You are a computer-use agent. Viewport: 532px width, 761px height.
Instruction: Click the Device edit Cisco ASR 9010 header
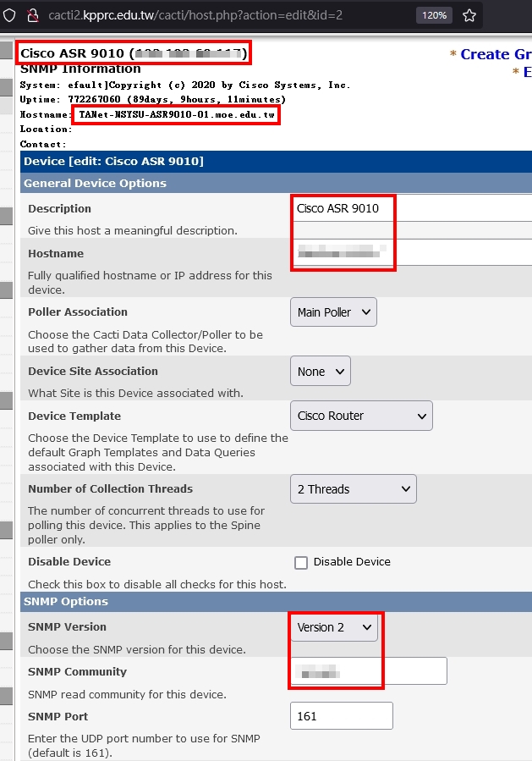click(276, 162)
